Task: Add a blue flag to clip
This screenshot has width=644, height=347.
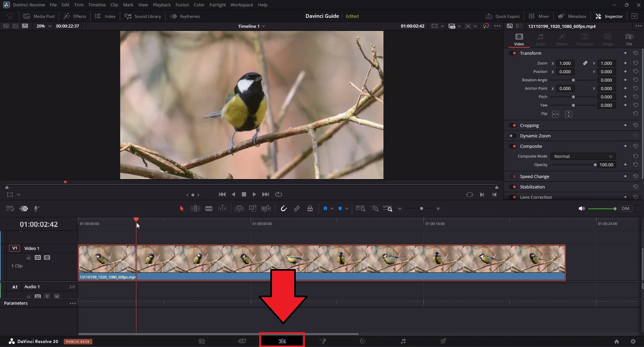Action: pos(325,209)
